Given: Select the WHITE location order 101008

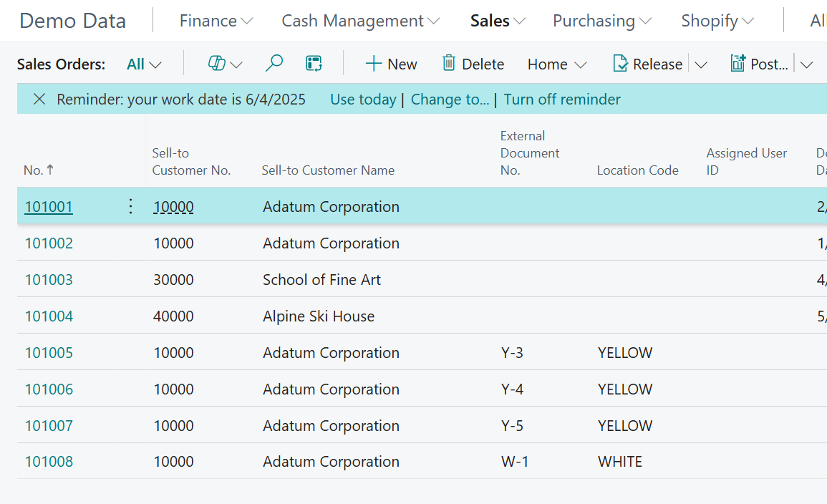Looking at the screenshot, I should 49,462.
